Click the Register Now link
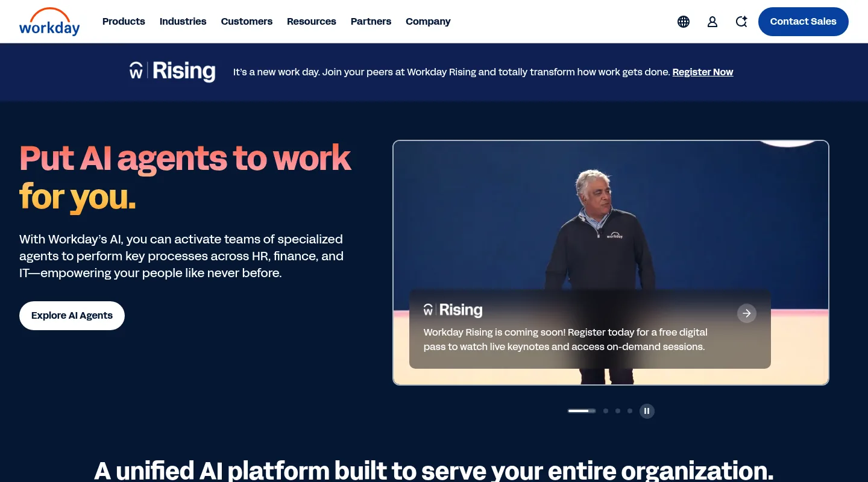This screenshot has width=868, height=482. 703,72
